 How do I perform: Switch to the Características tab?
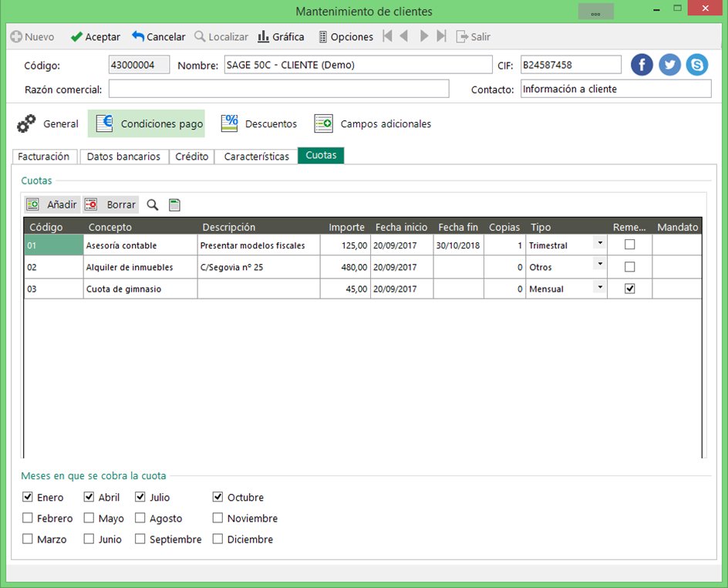tap(256, 157)
